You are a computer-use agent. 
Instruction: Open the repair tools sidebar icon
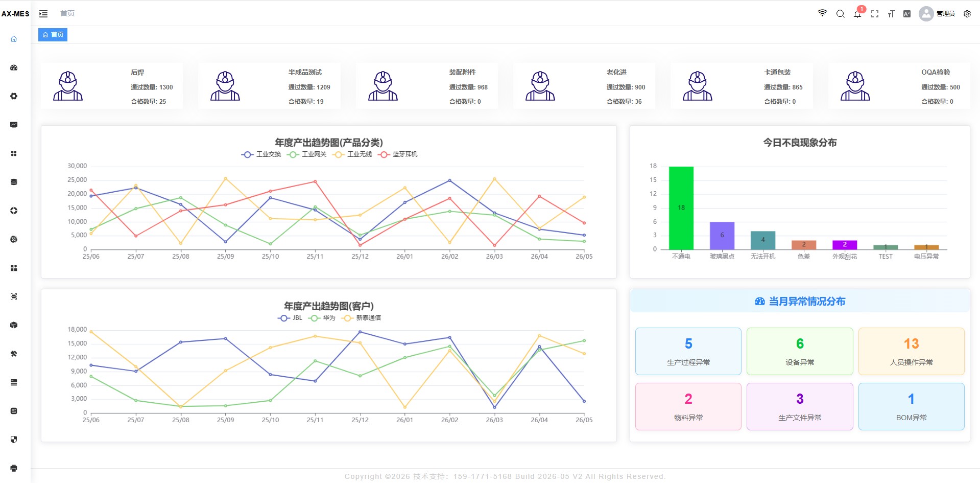click(x=14, y=354)
